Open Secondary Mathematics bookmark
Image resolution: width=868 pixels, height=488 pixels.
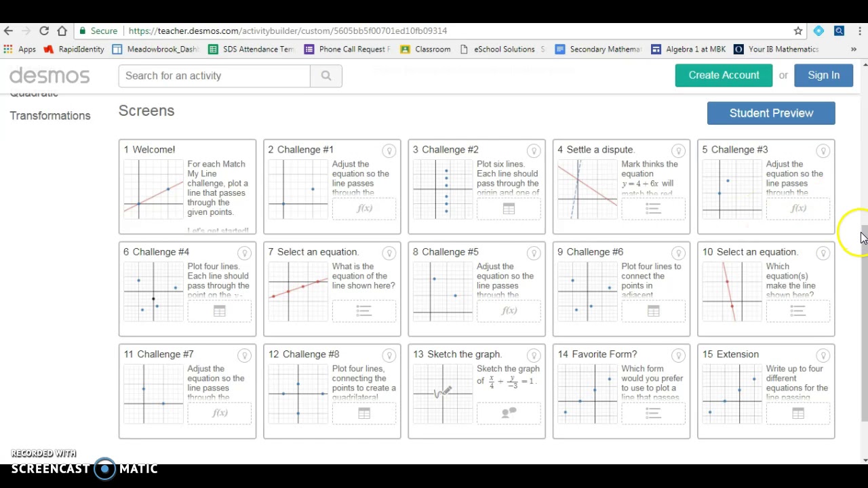[598, 49]
